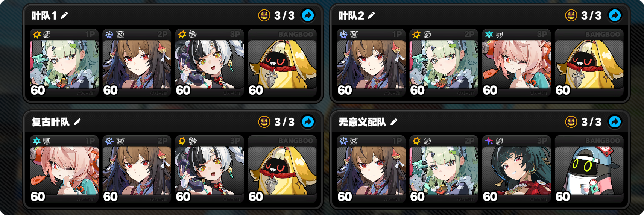Click the pencil icon next to 无意义配队
Viewport: 644px width, 215px height.
click(x=394, y=122)
